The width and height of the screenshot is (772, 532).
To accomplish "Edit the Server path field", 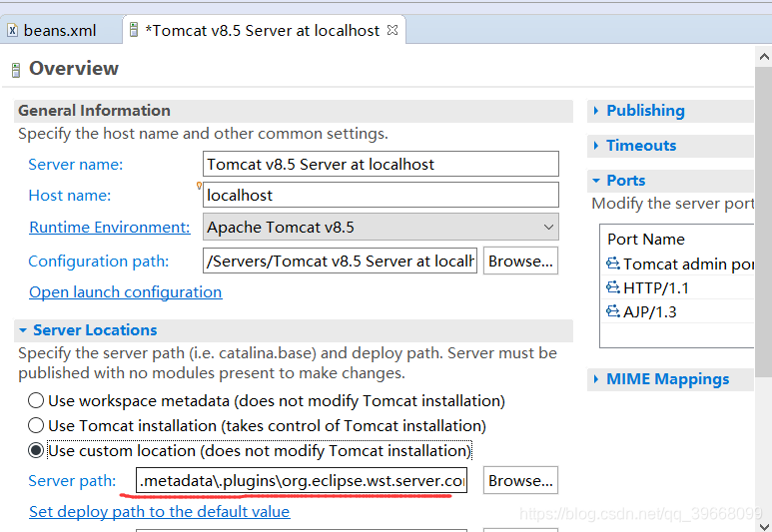I will point(302,480).
